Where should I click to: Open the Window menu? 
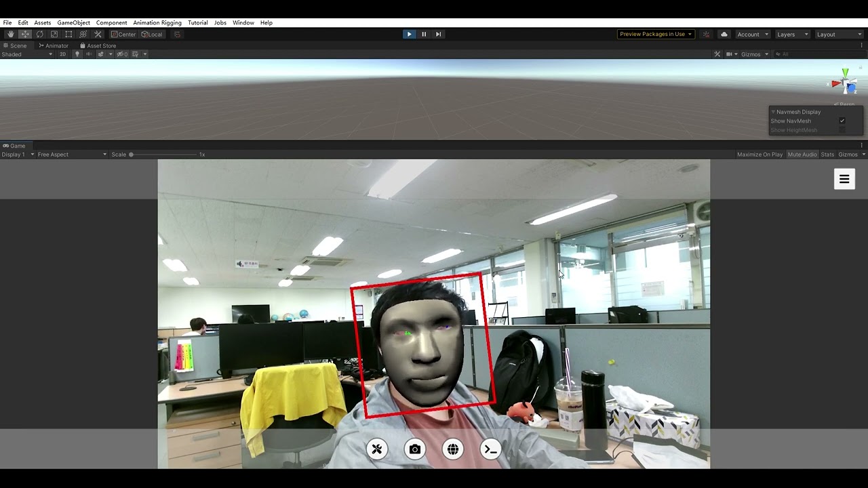[x=243, y=22]
